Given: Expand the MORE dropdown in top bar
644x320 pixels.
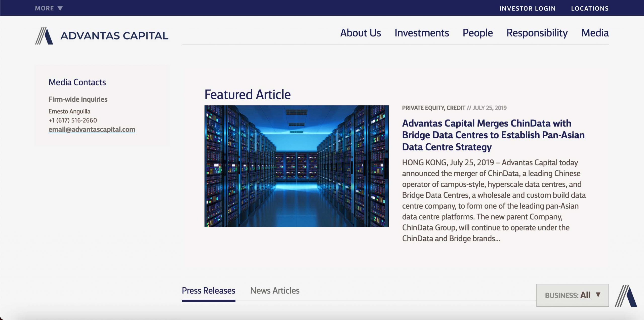Looking at the screenshot, I should 49,8.
